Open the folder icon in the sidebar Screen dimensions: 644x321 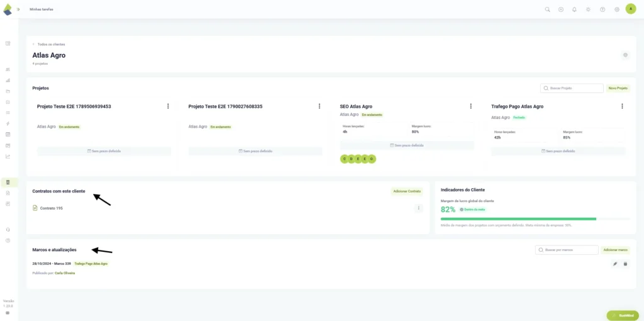pos(8,91)
